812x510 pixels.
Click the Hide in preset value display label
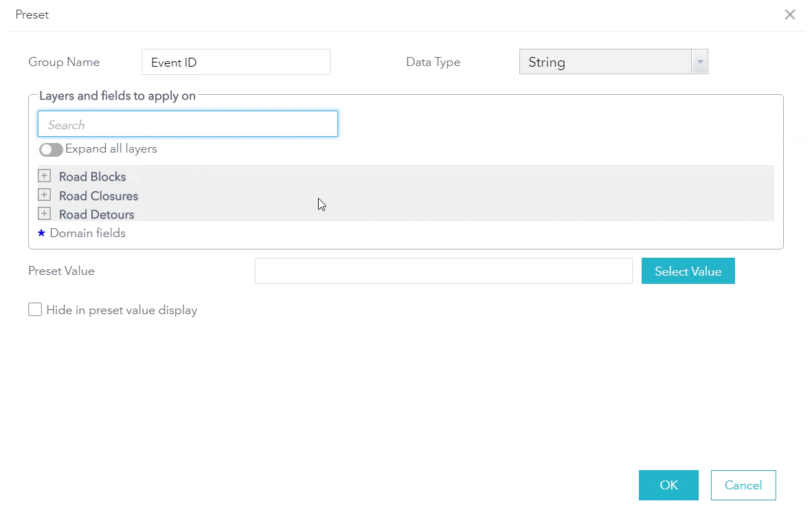pyautogui.click(x=122, y=310)
